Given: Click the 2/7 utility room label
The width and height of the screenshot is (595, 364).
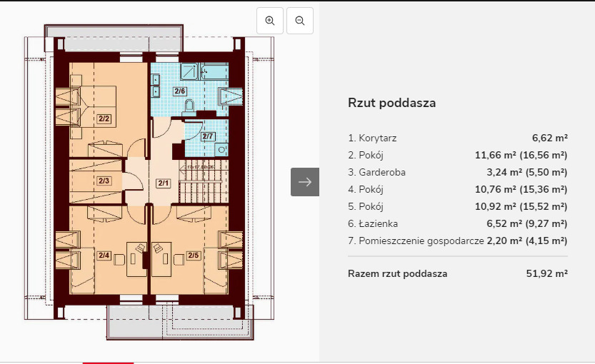Looking at the screenshot, I should click(207, 136).
